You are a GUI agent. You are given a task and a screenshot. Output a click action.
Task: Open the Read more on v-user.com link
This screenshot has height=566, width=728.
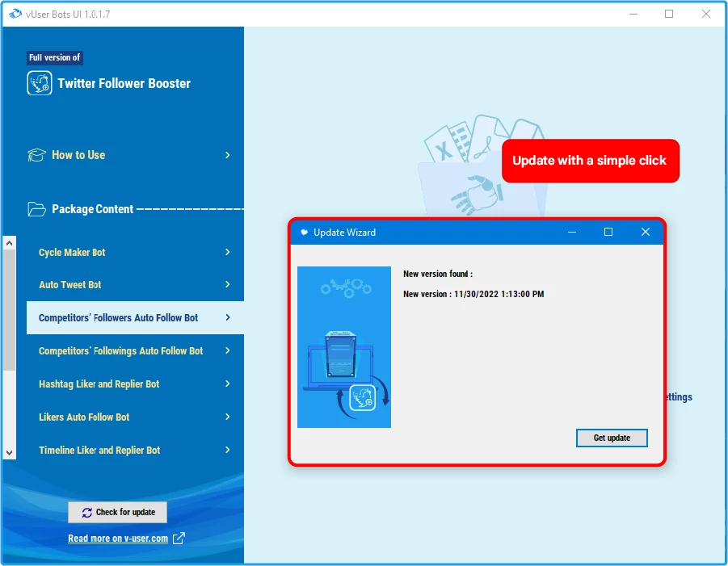click(118, 539)
